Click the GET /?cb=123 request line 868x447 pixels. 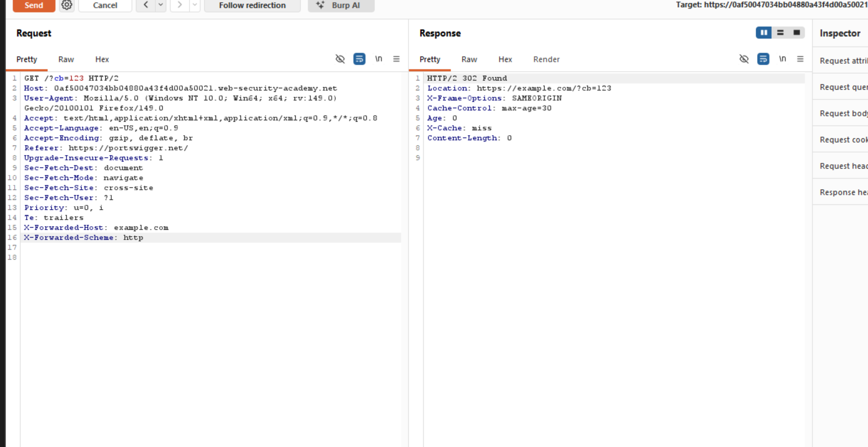point(71,78)
